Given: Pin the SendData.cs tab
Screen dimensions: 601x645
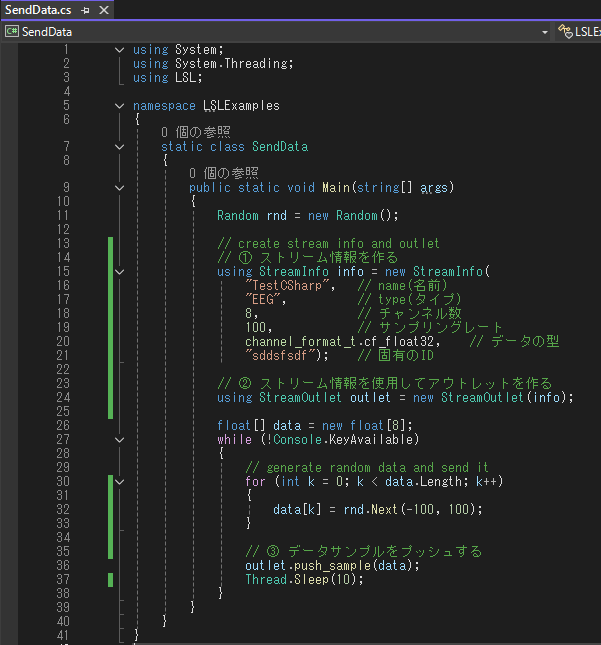Looking at the screenshot, I should [86, 10].
